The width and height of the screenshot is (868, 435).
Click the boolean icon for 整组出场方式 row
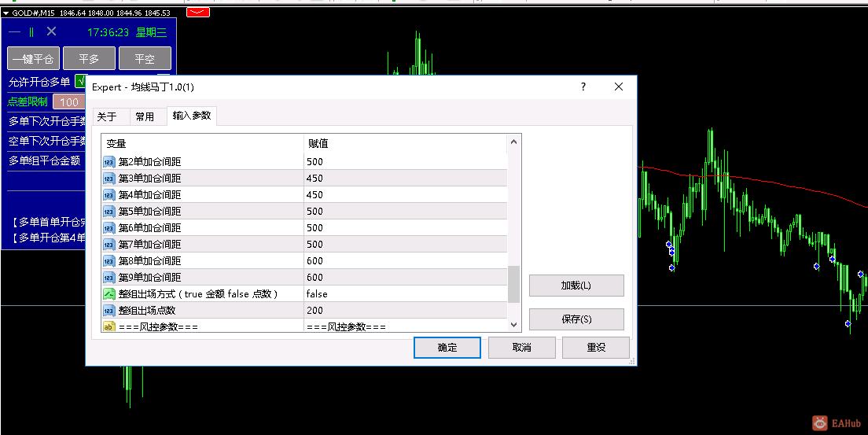[x=109, y=293]
